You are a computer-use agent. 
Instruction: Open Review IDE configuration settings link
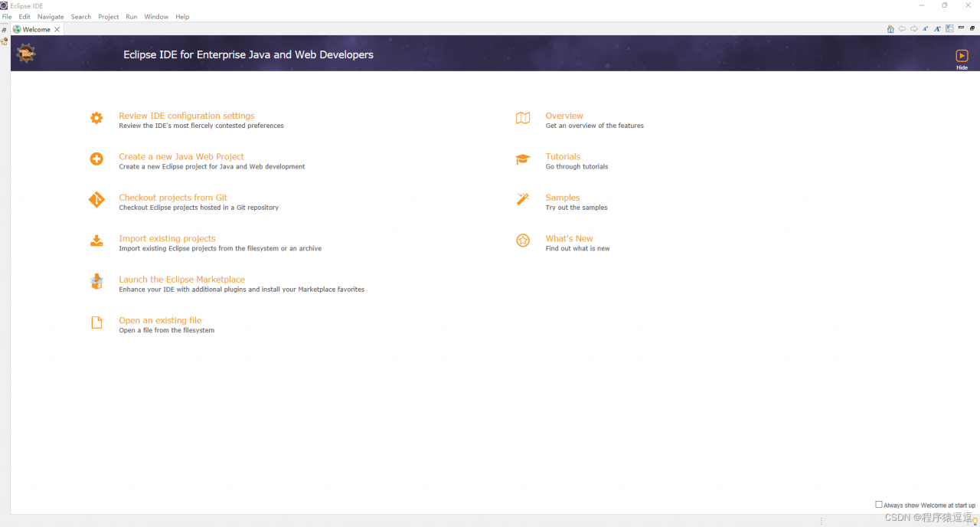click(x=187, y=116)
